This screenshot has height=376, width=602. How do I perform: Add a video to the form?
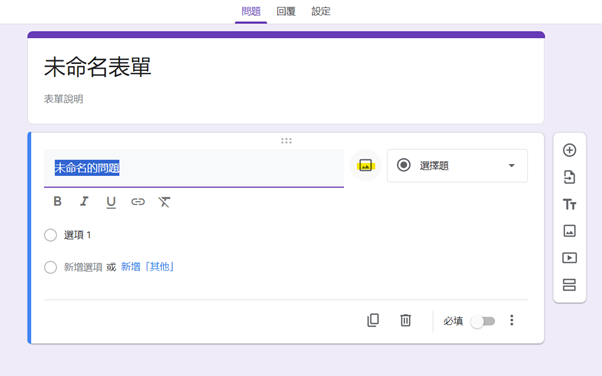pos(569,258)
